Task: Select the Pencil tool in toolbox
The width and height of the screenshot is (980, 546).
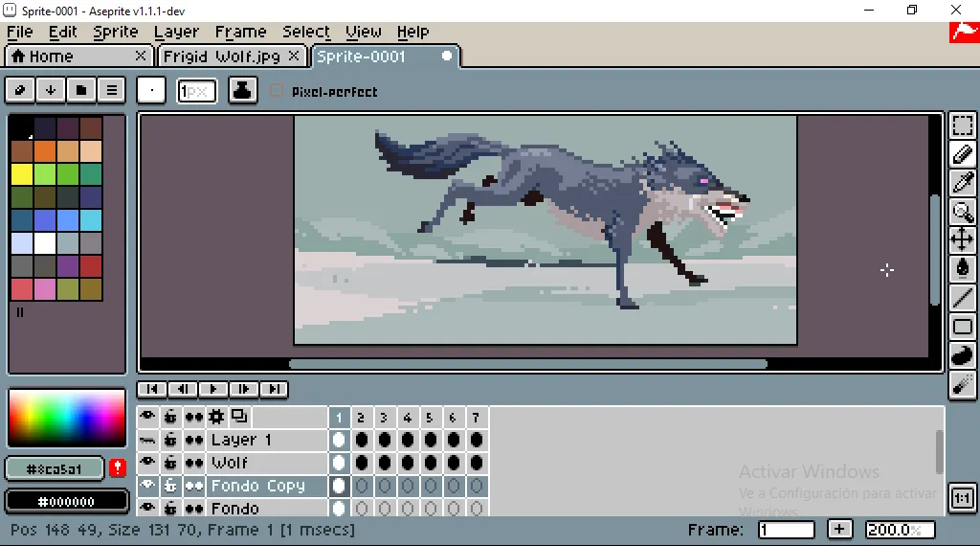Action: coord(963,154)
